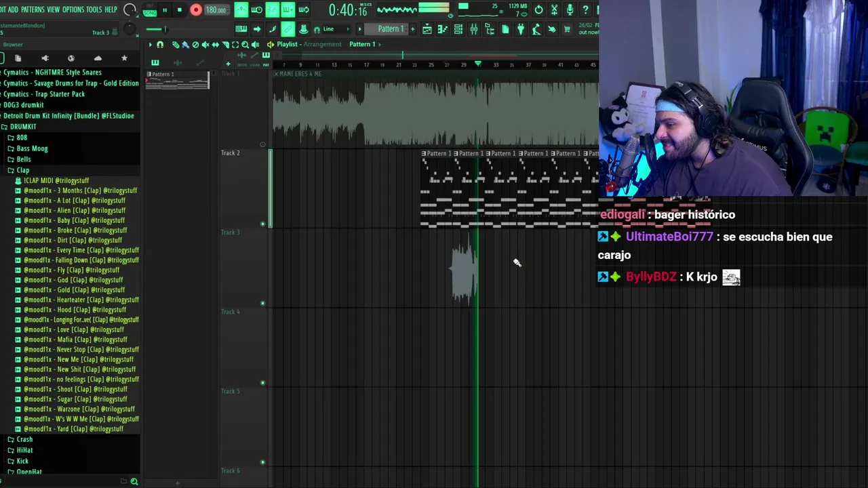Open the TOOLS menu
This screenshot has height=488, width=868.
[94, 9]
